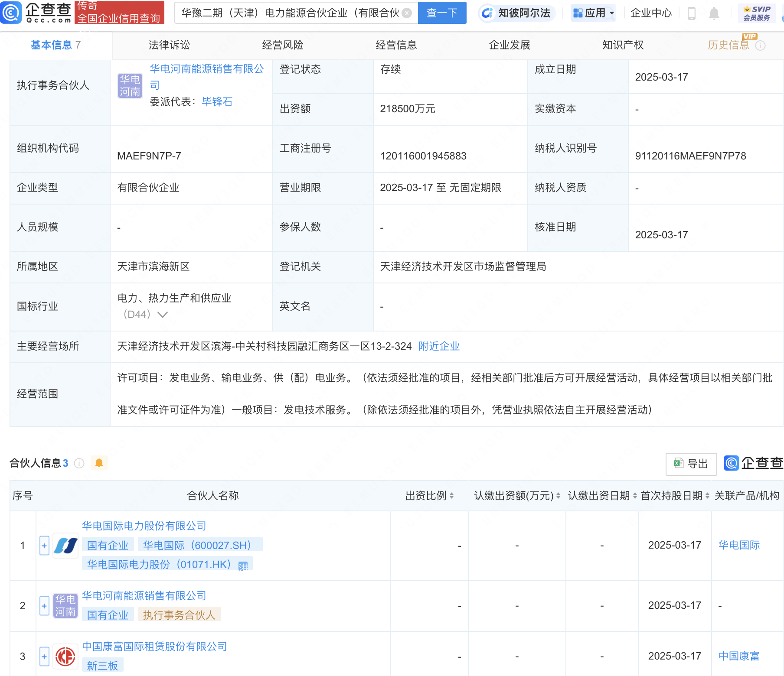
Task: Open 中国康富国际租赁股份有限公司 link
Action: (x=154, y=647)
